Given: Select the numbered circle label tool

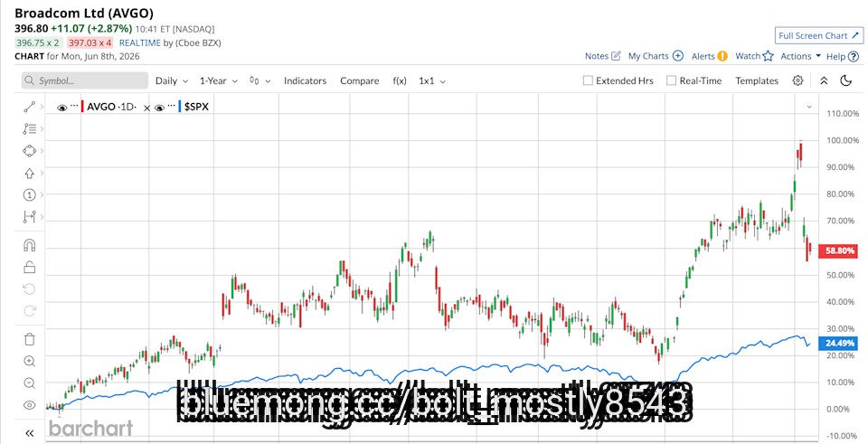Looking at the screenshot, I should click(x=29, y=195).
